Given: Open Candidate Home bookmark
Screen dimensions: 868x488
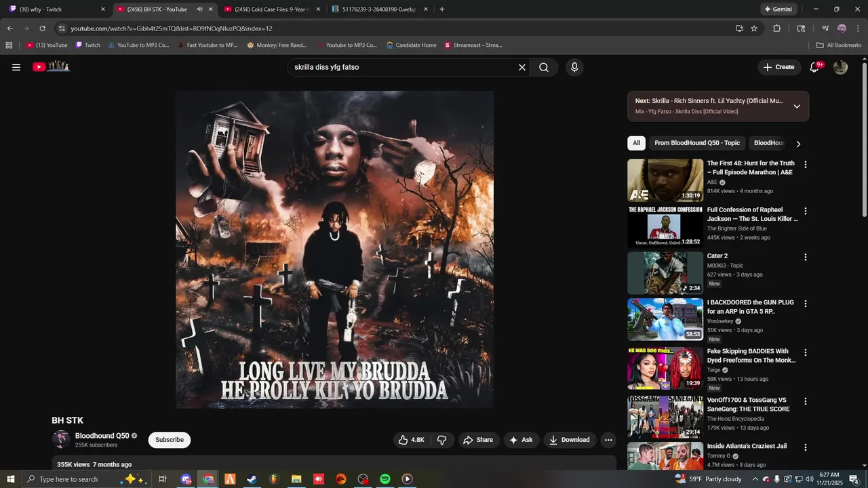Looking at the screenshot, I should [411, 45].
